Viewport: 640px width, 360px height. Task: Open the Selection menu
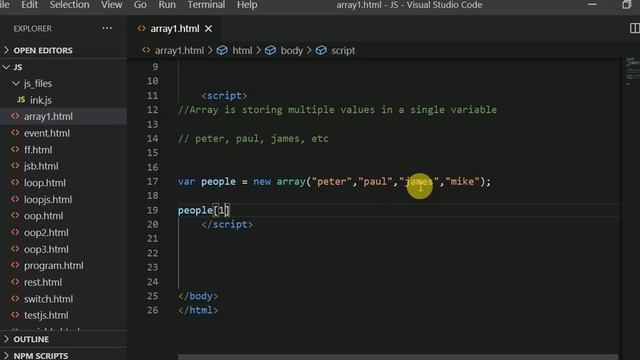69,5
